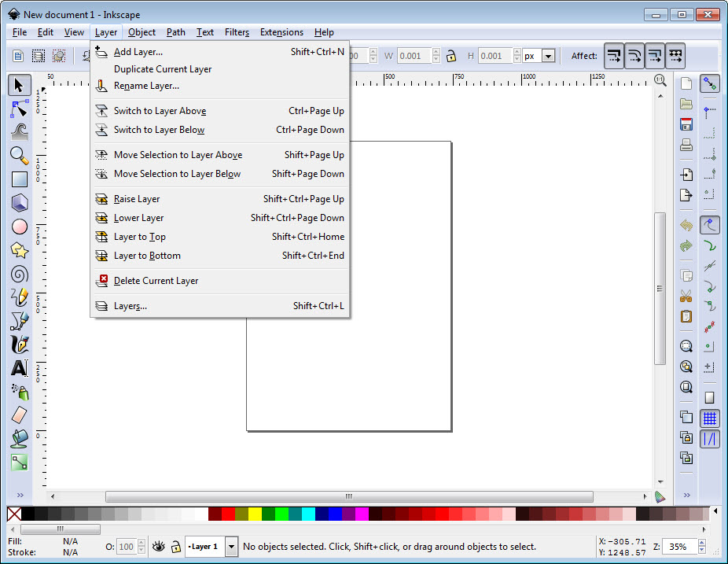Viewport: 728px width, 564px height.
Task: Increase the height H stepper
Action: [x=517, y=52]
